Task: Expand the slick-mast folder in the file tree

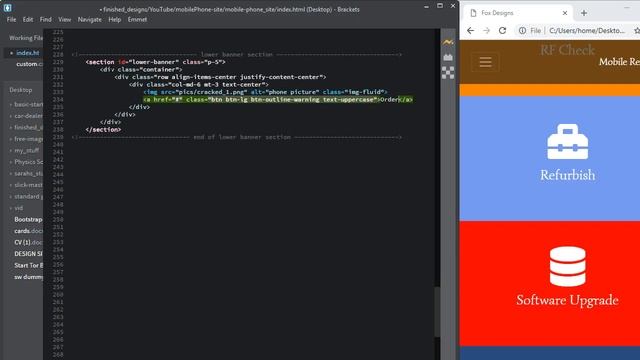Action: (x=27, y=185)
